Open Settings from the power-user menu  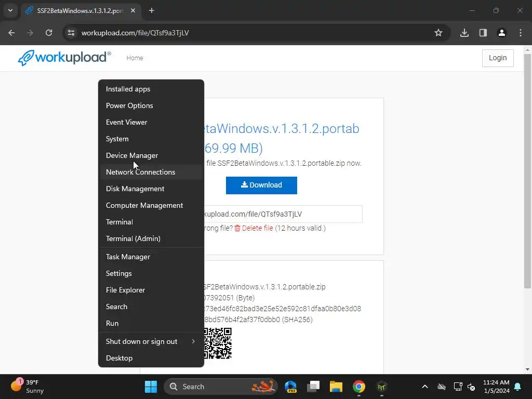point(151,273)
